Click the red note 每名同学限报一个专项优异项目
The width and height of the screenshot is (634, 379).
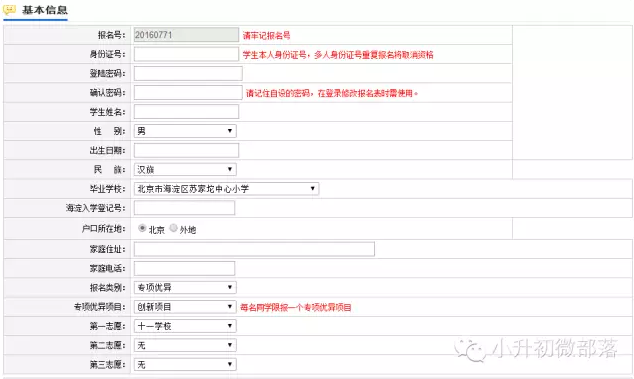point(296,307)
